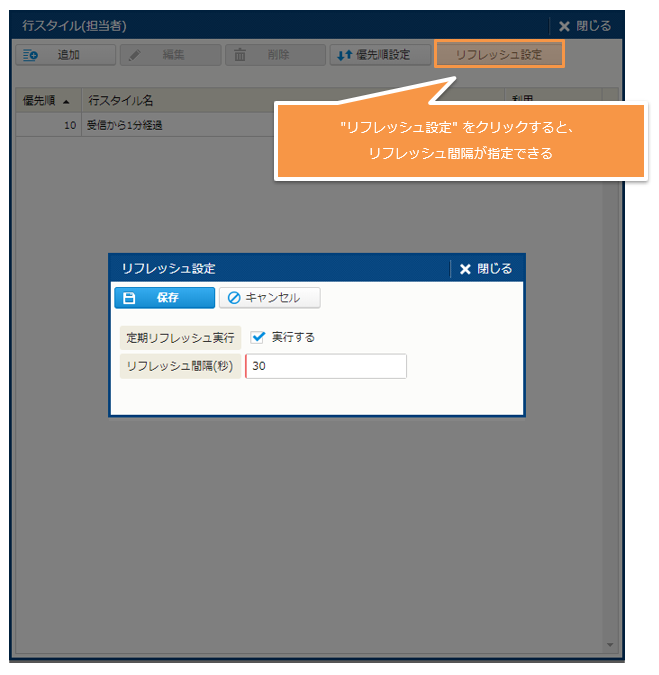Click the priority value 10 cell
The width and height of the screenshot is (659, 675).
(x=69, y=126)
